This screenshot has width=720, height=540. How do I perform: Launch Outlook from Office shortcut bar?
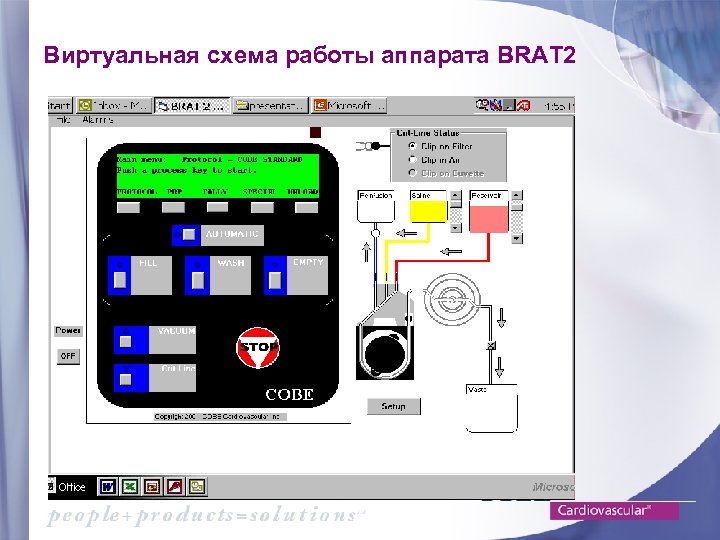pos(197,487)
